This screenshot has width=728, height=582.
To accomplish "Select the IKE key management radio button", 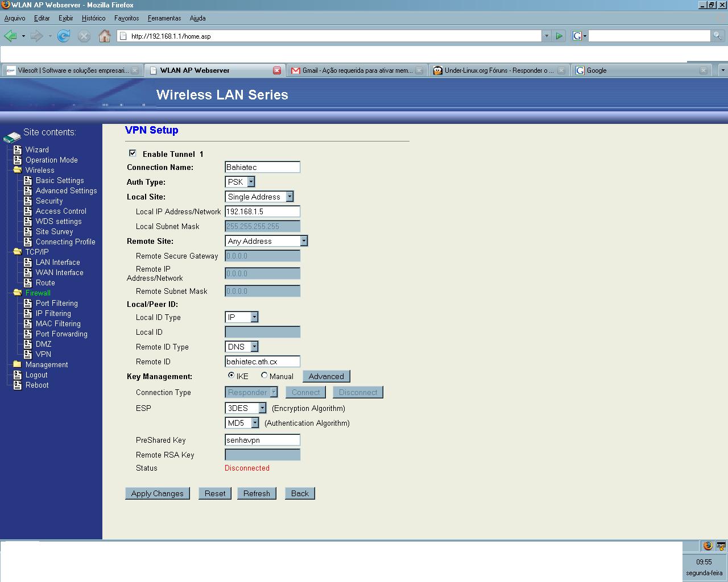I will [231, 375].
